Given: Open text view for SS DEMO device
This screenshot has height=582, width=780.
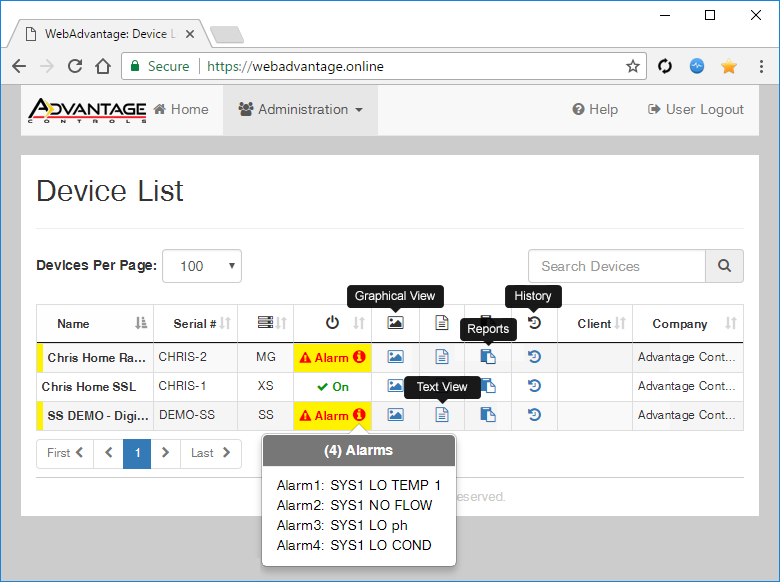Looking at the screenshot, I should [x=442, y=415].
